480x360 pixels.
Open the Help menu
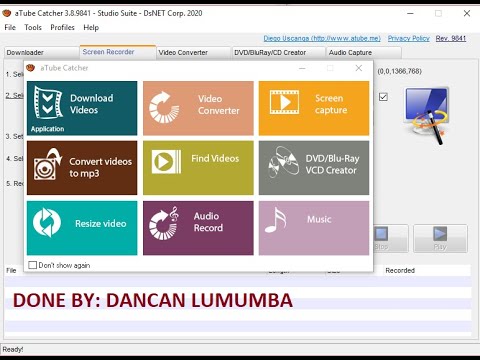(x=91, y=27)
